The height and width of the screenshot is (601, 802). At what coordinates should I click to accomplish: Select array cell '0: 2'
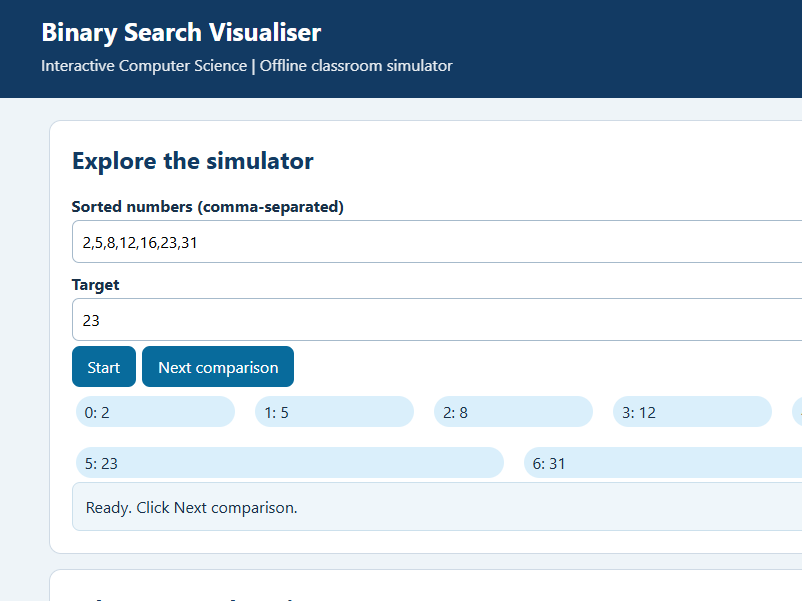pos(155,412)
